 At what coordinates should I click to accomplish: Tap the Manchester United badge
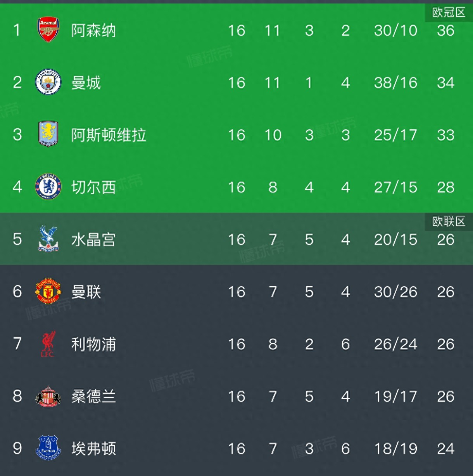click(48, 291)
